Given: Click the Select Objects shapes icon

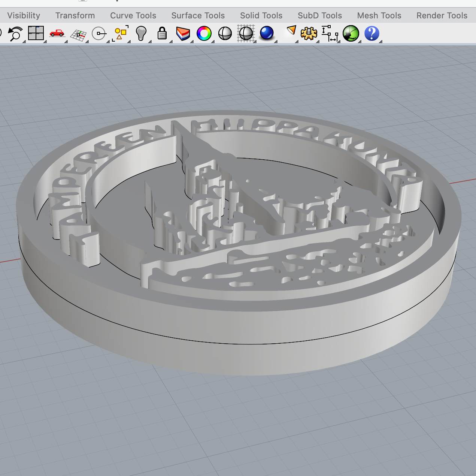Looking at the screenshot, I should click(x=120, y=33).
